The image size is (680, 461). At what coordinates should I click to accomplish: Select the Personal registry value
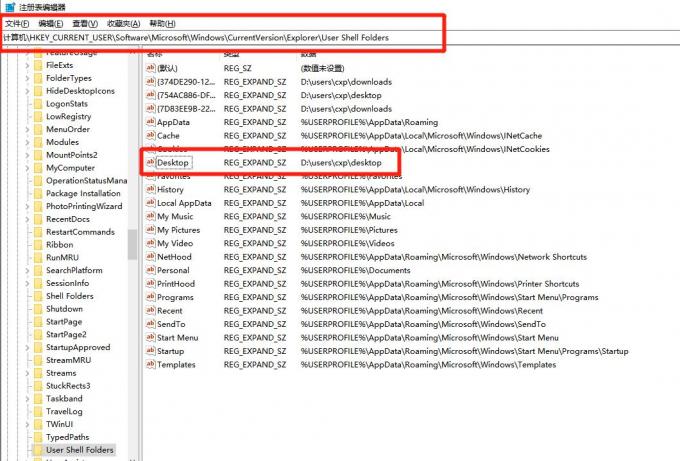point(173,270)
